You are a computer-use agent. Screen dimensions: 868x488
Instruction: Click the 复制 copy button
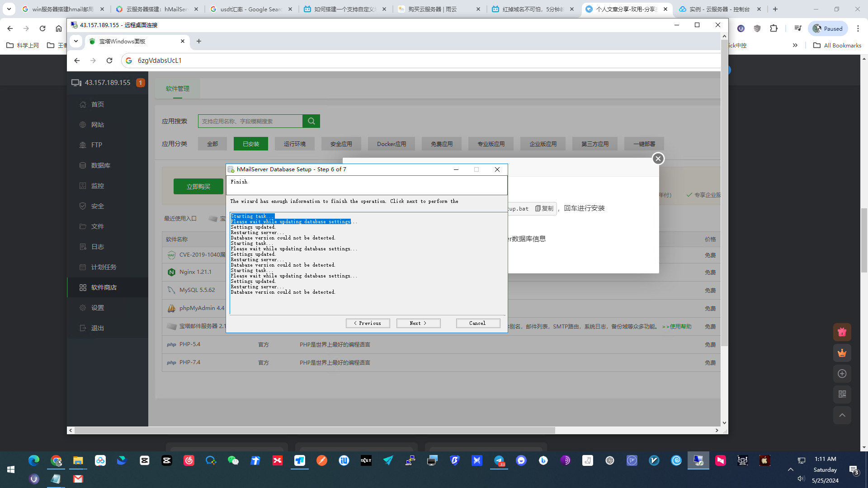pyautogui.click(x=544, y=208)
